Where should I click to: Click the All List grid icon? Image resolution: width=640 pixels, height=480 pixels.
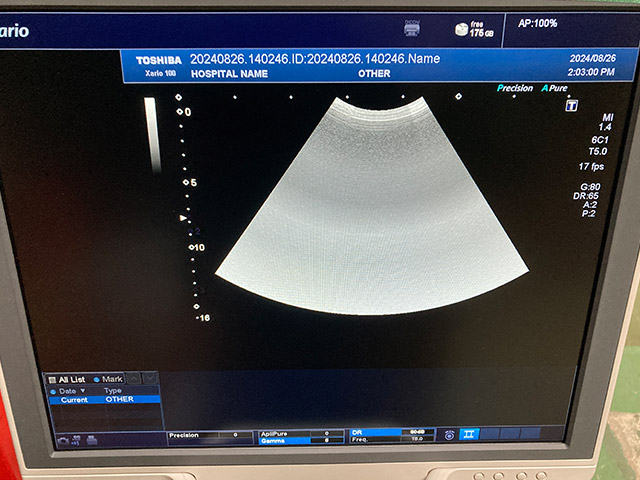(52, 380)
